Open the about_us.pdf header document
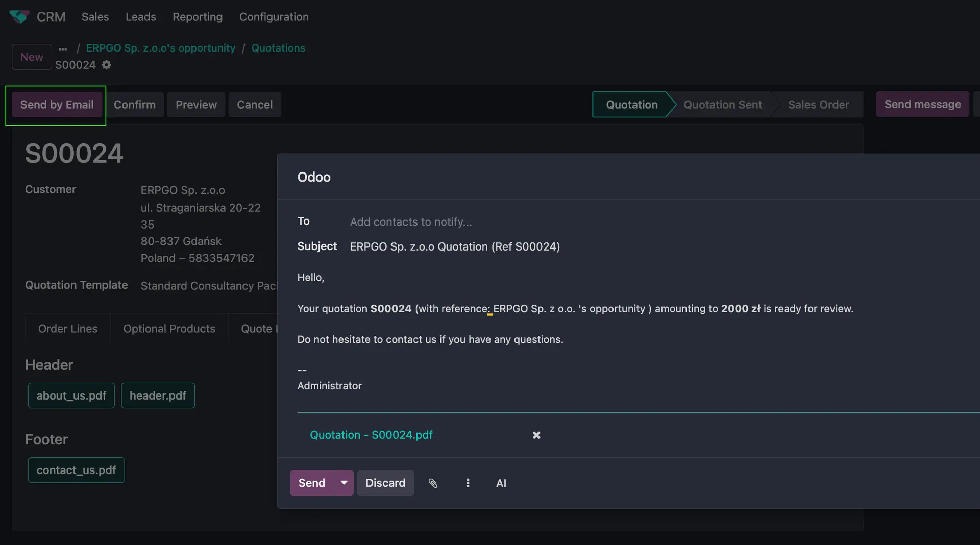This screenshot has width=980, height=545. point(71,395)
